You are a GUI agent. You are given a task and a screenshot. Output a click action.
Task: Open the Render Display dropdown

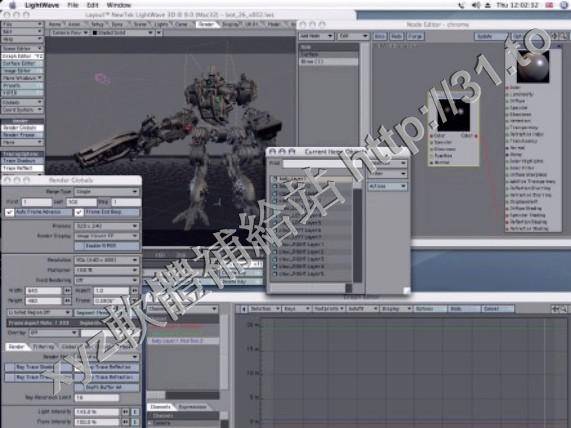[106, 236]
